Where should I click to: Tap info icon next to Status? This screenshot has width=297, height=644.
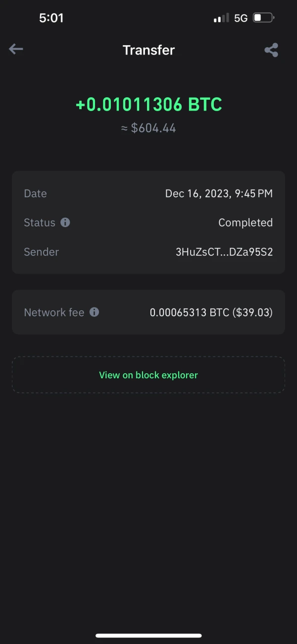[65, 223]
